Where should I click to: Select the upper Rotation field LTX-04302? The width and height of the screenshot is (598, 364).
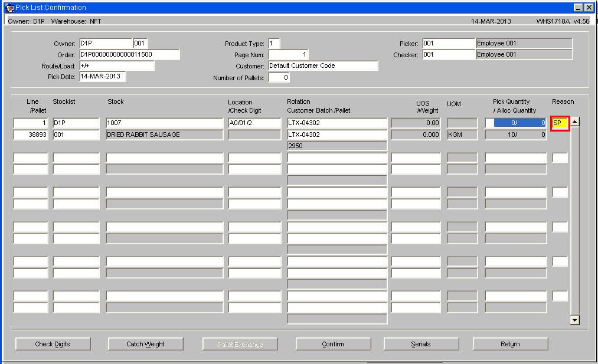click(x=337, y=123)
